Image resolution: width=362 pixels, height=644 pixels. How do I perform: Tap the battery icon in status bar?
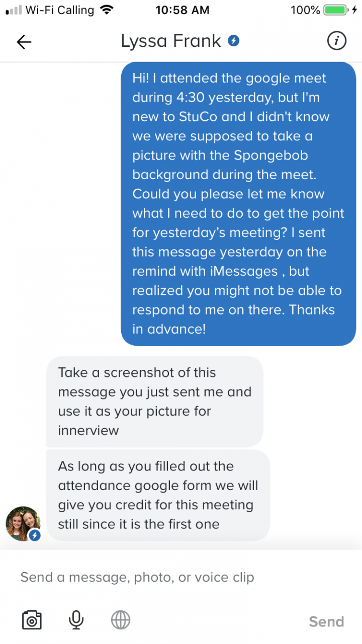pyautogui.click(x=334, y=10)
